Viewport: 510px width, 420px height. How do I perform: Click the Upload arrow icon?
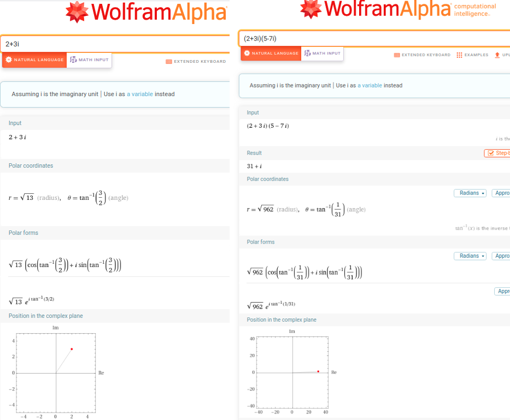coord(497,55)
